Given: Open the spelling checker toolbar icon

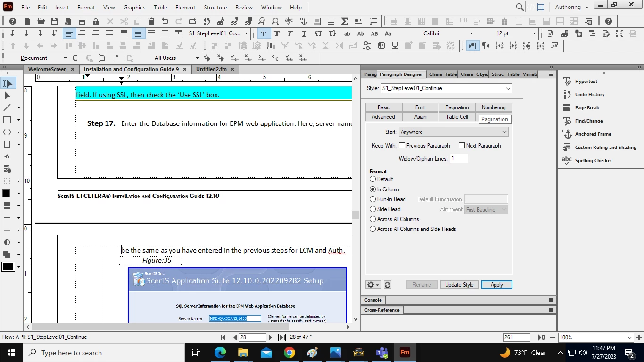Looking at the screenshot, I should [x=289, y=21].
